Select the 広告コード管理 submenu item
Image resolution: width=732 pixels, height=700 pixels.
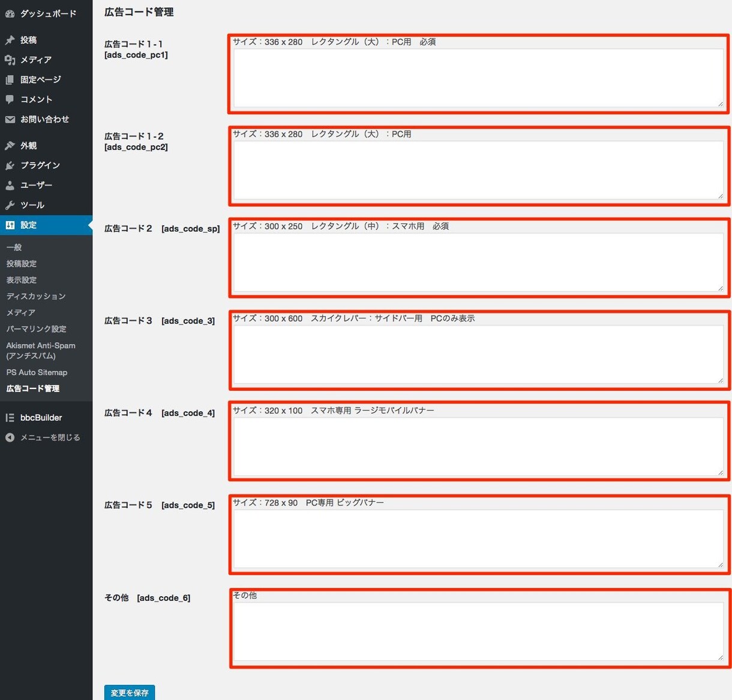[x=33, y=388]
